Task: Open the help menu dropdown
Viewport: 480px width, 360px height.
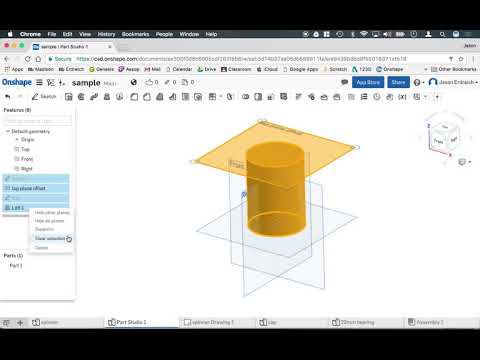Action: coord(419,82)
